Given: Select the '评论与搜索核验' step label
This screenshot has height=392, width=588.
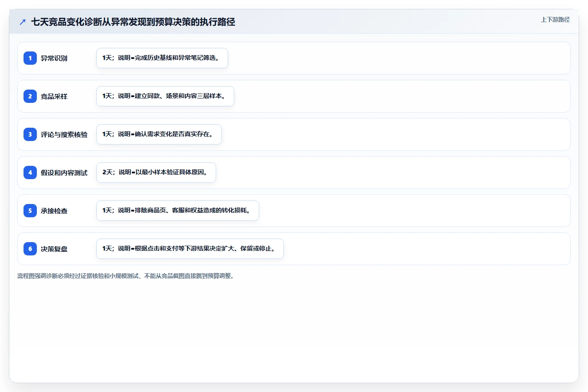Looking at the screenshot, I should click(64, 134).
